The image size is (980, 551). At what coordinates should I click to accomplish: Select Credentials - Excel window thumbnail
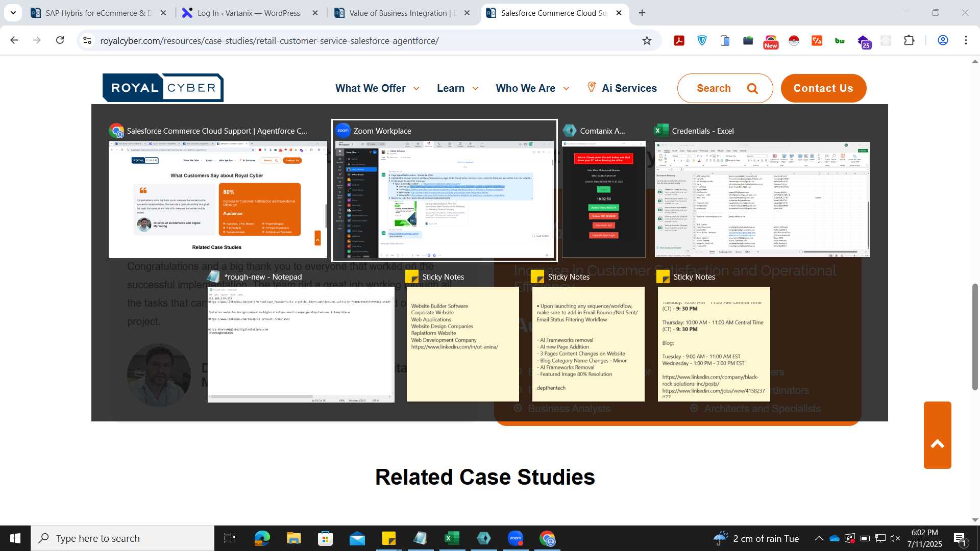point(762,191)
